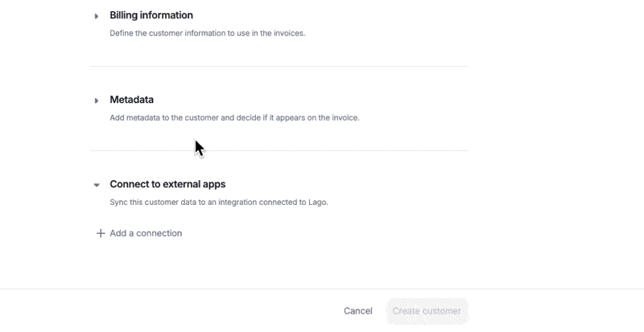Click the Add a connection label
644x332 pixels.
[x=146, y=233]
